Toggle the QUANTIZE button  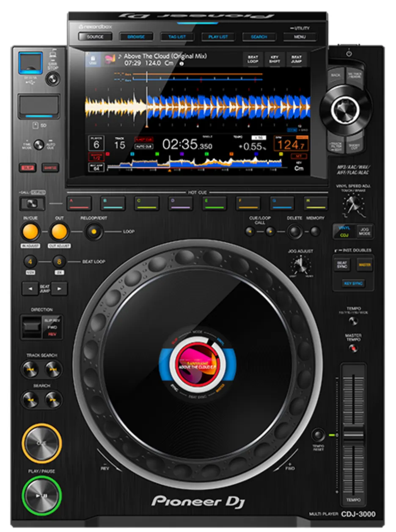(x=50, y=168)
